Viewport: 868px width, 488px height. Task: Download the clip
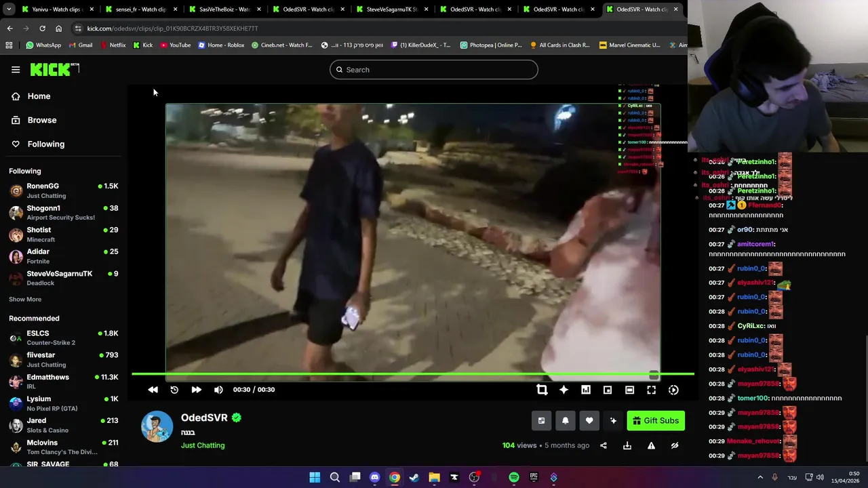click(x=627, y=445)
